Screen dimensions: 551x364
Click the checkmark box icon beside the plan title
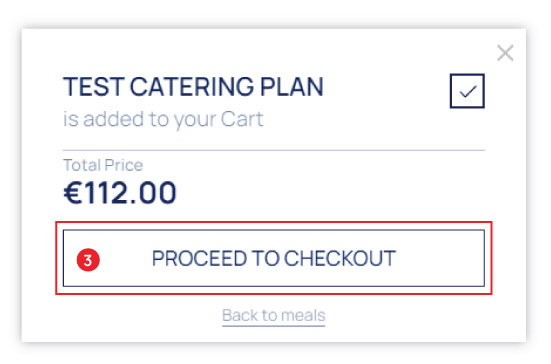pyautogui.click(x=467, y=91)
